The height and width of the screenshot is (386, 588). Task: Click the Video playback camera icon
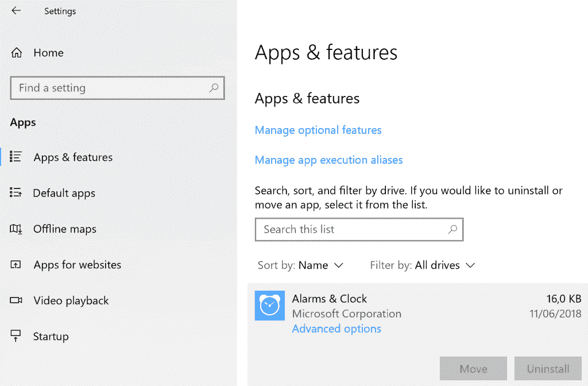click(16, 300)
